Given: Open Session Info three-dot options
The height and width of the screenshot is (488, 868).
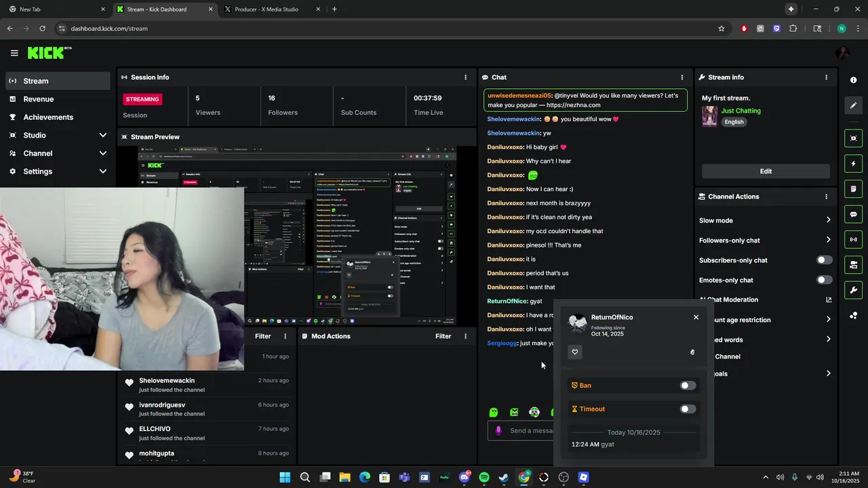Looking at the screenshot, I should click(465, 77).
